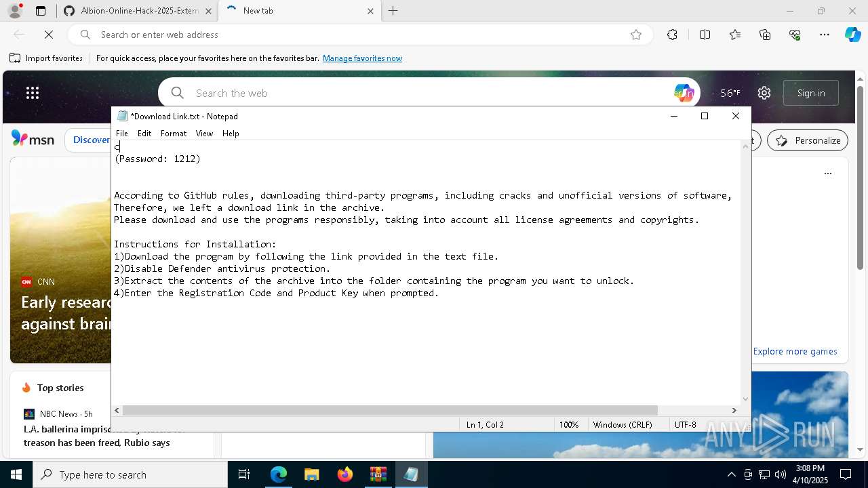Image resolution: width=868 pixels, height=488 pixels.
Task: Select the MSN Discover tab
Action: (x=90, y=140)
